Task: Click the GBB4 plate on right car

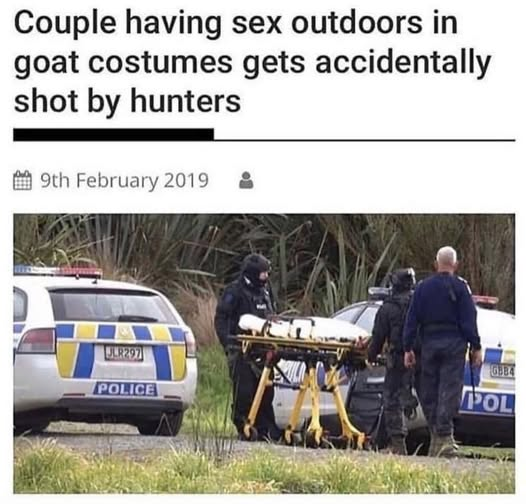Action: point(503,371)
